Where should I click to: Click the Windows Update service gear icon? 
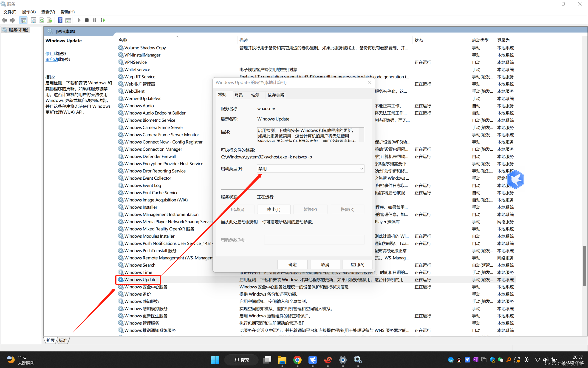coord(121,280)
